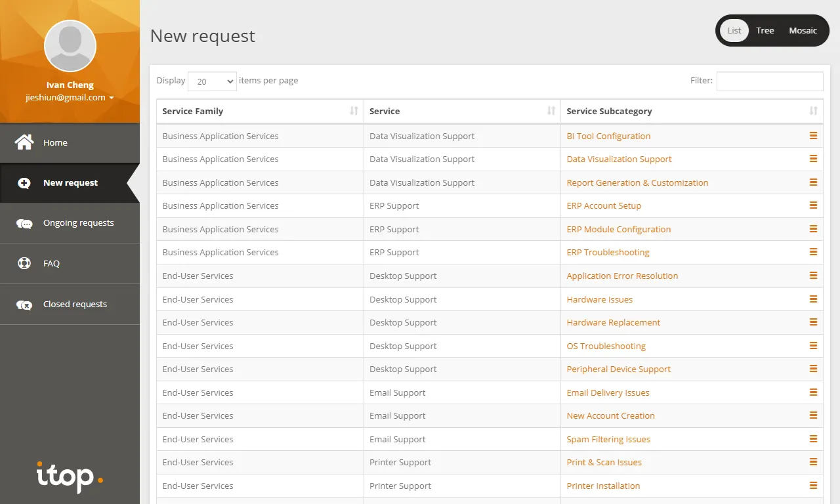Click the Ongoing requests chat bubbles icon
The image size is (840, 504).
24,224
